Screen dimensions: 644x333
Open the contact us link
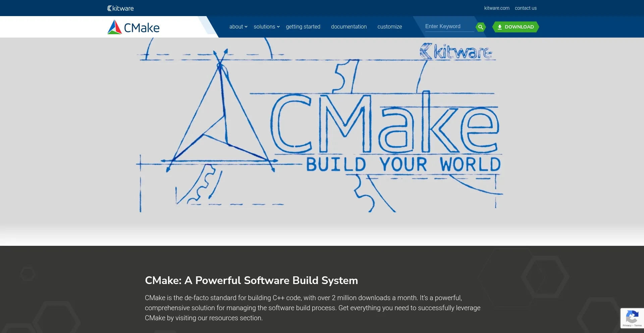525,8
